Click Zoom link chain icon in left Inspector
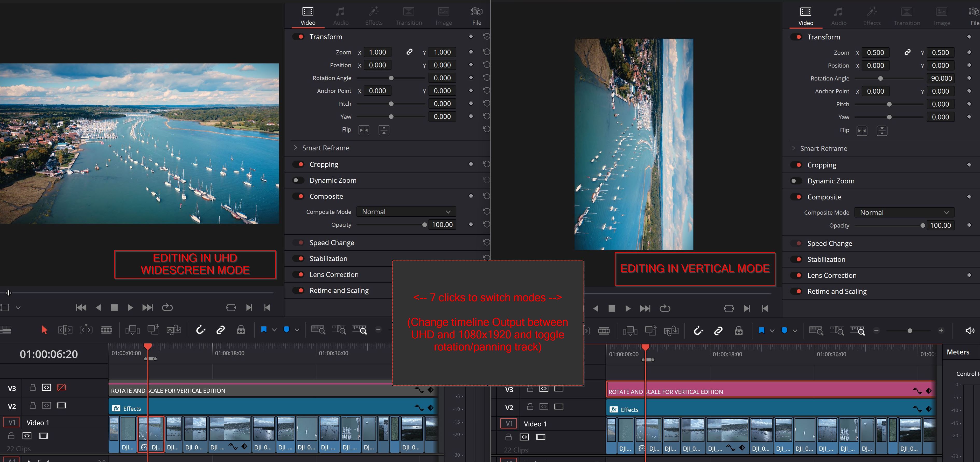 (409, 52)
